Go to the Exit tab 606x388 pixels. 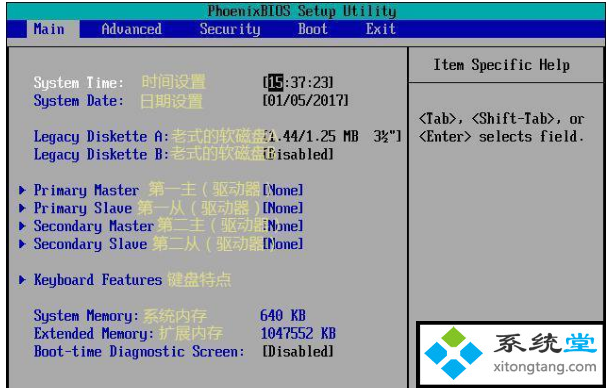point(381,29)
